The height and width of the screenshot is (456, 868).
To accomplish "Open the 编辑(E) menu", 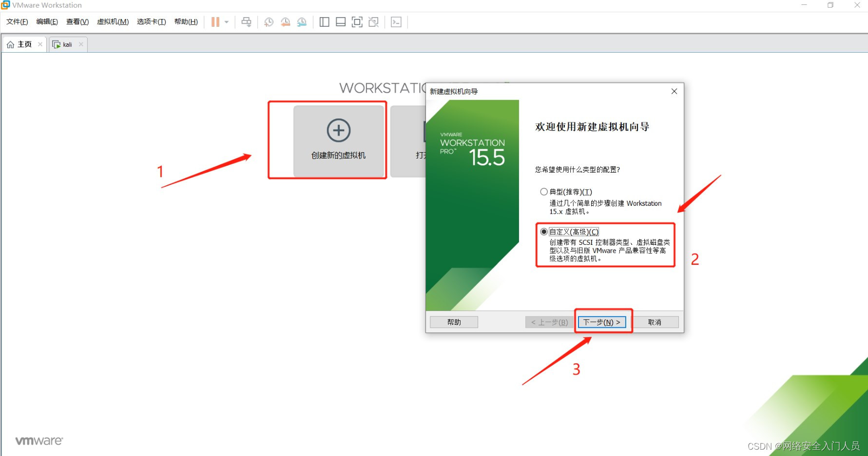I will (x=47, y=22).
